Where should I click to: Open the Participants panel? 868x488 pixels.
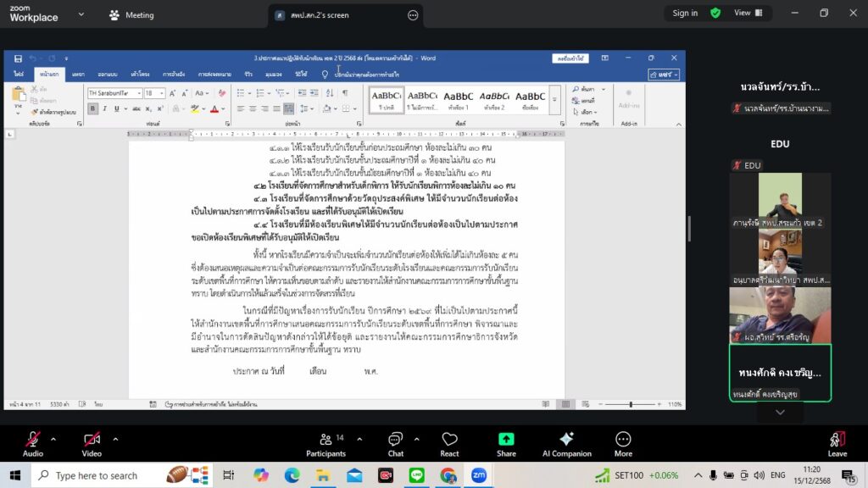click(325, 443)
